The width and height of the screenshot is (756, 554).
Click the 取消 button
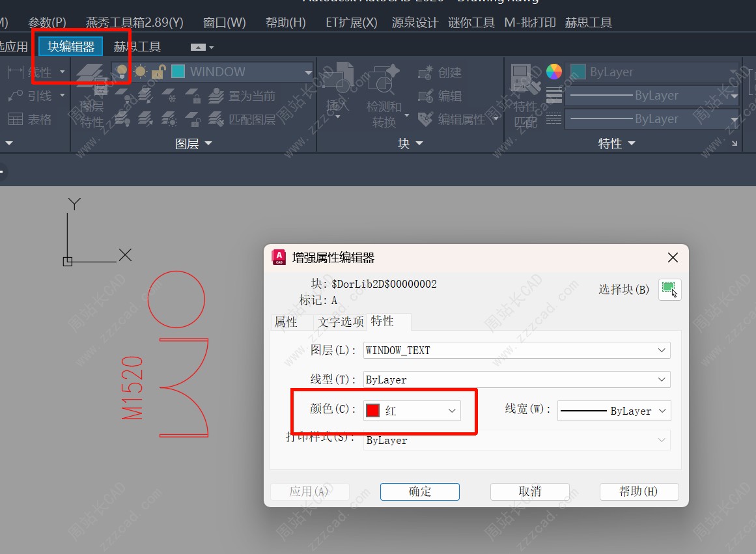529,492
